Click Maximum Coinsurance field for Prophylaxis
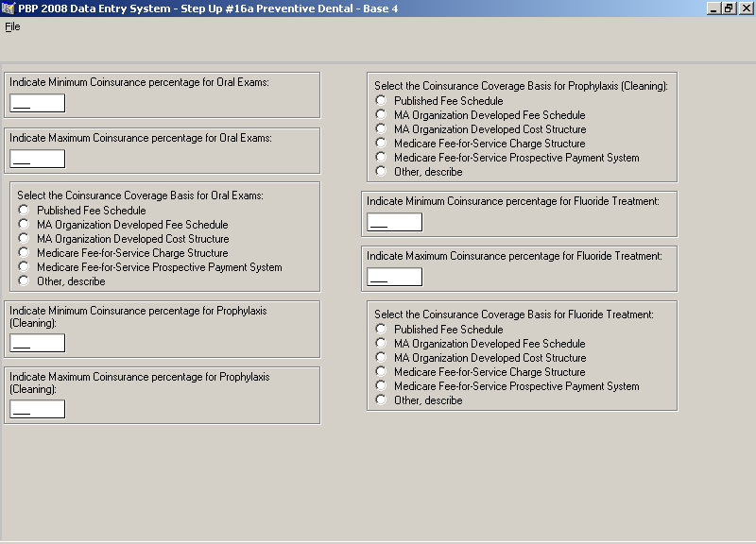The image size is (756, 544). [38, 409]
